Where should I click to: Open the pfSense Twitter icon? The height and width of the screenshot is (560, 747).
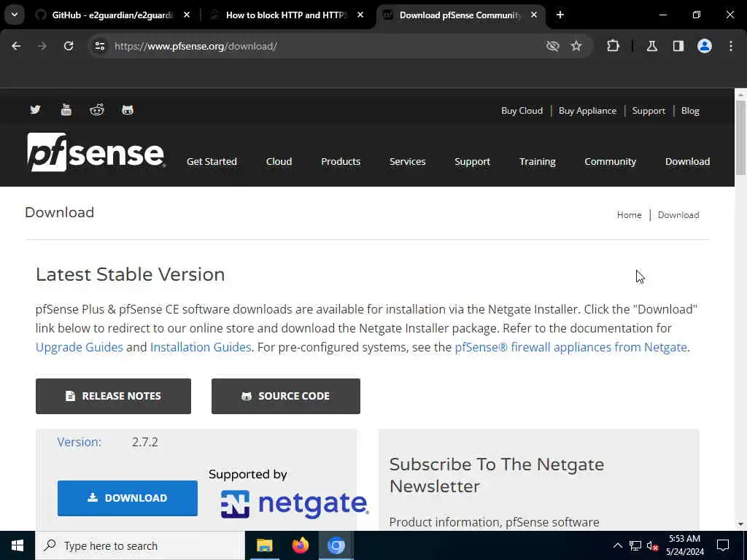coord(35,110)
